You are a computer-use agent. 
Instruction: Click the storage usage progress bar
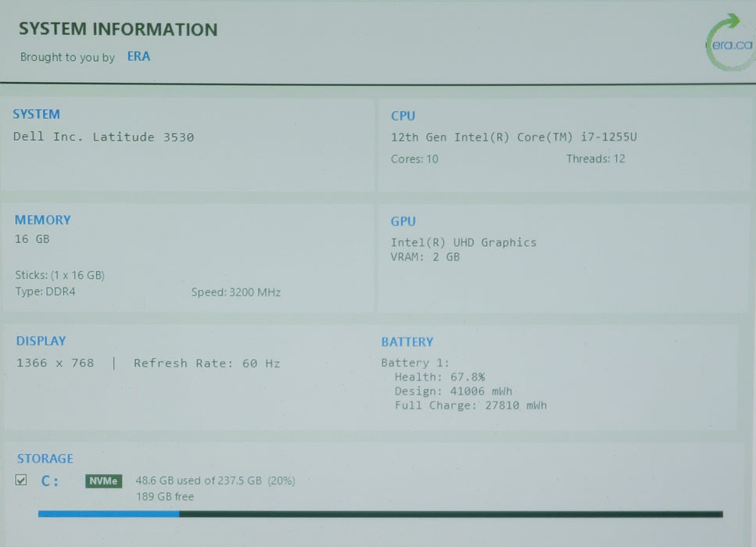point(380,514)
